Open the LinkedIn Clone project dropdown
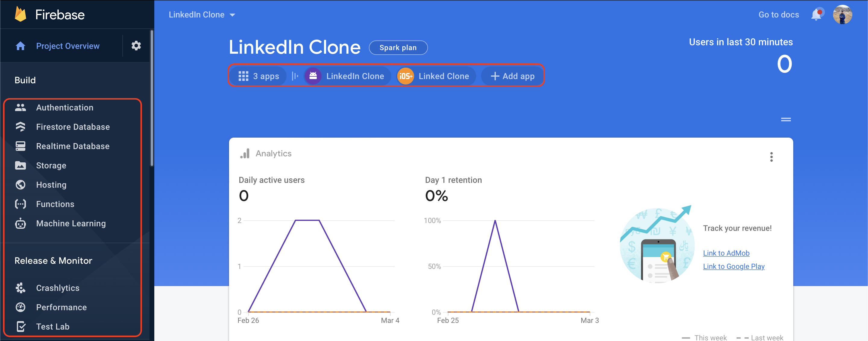Image resolution: width=868 pixels, height=341 pixels. pyautogui.click(x=202, y=14)
